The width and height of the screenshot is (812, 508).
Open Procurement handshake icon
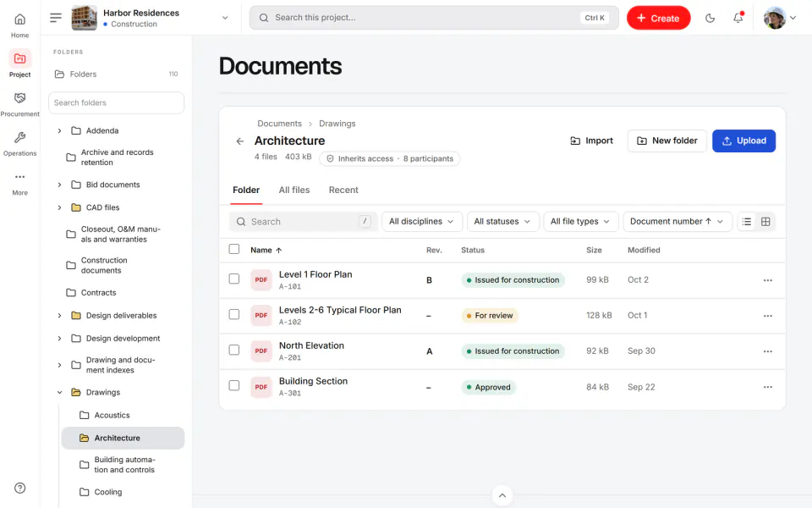click(x=19, y=98)
